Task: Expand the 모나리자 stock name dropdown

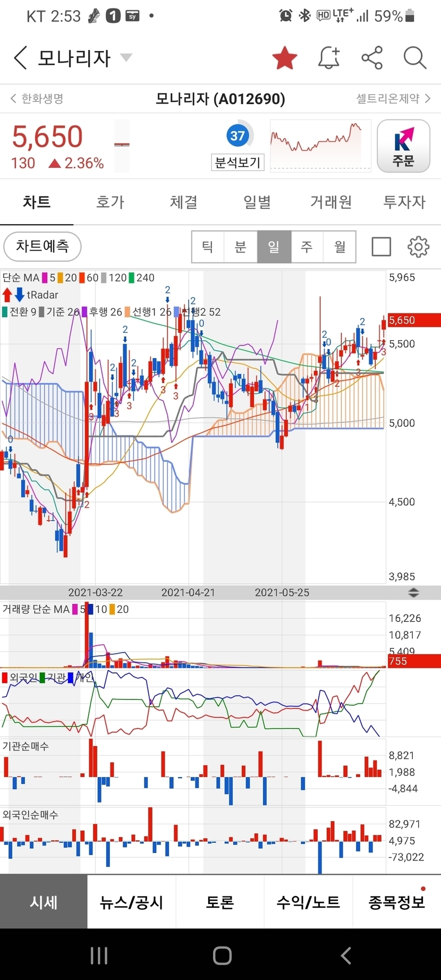Action: [126, 57]
